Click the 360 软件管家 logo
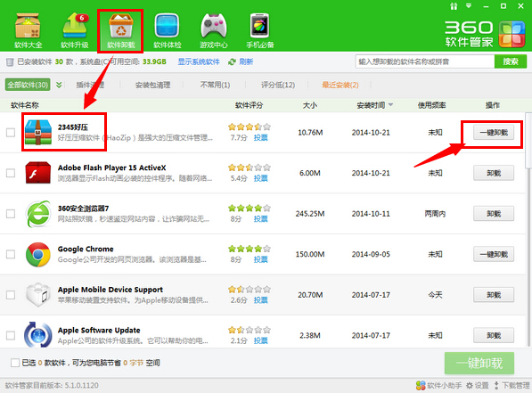This screenshot has width=532, height=393. pyautogui.click(x=485, y=34)
